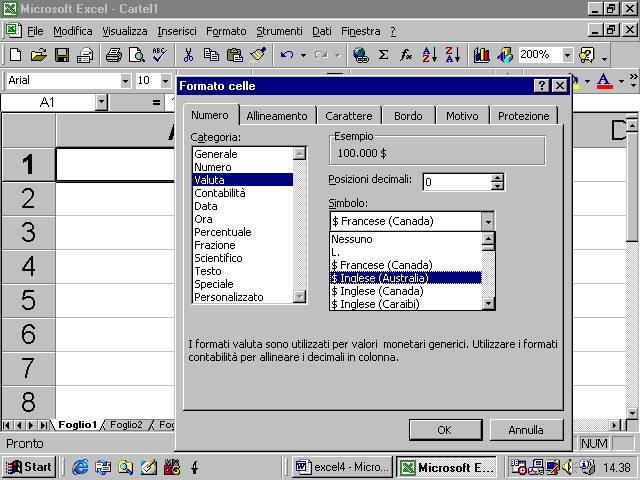Select Contabilità in the category list
The height and width of the screenshot is (480, 640).
pyautogui.click(x=242, y=193)
